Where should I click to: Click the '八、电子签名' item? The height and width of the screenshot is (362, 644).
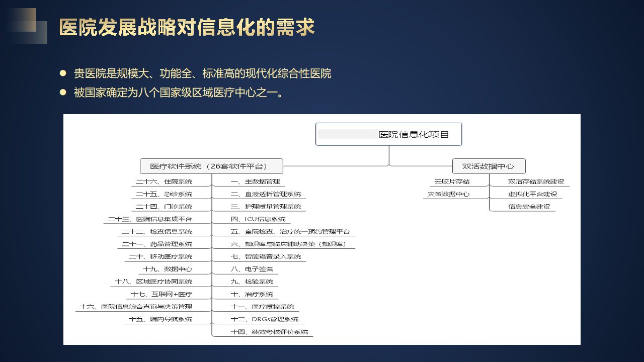click(x=252, y=269)
